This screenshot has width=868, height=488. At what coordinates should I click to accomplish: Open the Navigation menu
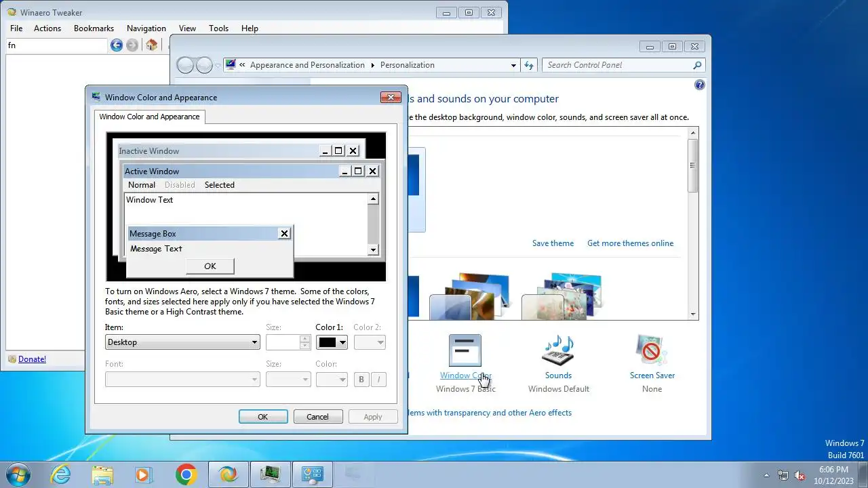(x=146, y=28)
